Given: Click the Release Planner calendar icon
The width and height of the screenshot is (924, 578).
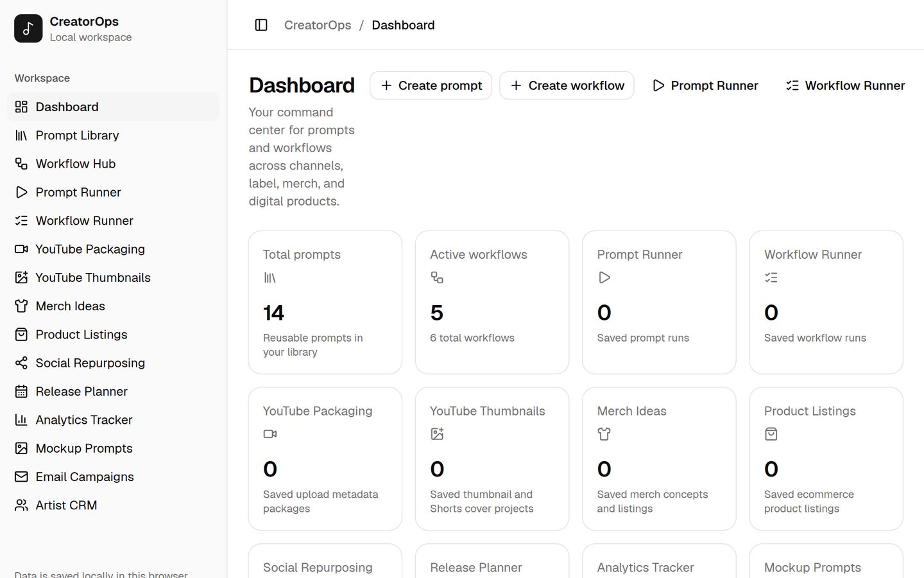Looking at the screenshot, I should pyautogui.click(x=21, y=392).
